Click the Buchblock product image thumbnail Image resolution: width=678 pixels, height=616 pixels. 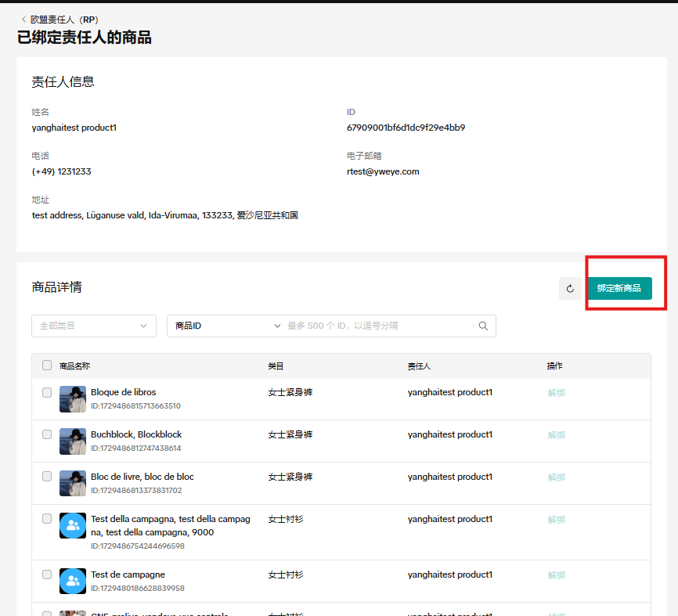(x=72, y=441)
